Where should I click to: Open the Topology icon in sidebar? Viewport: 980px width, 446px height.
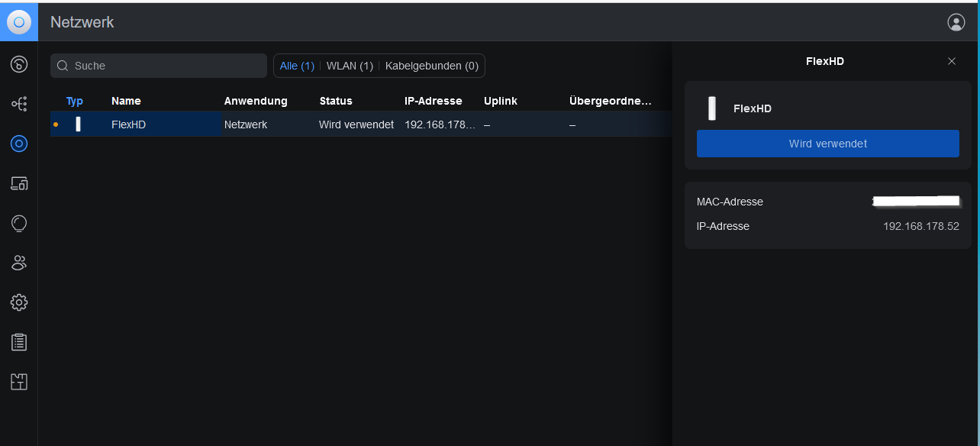19,104
